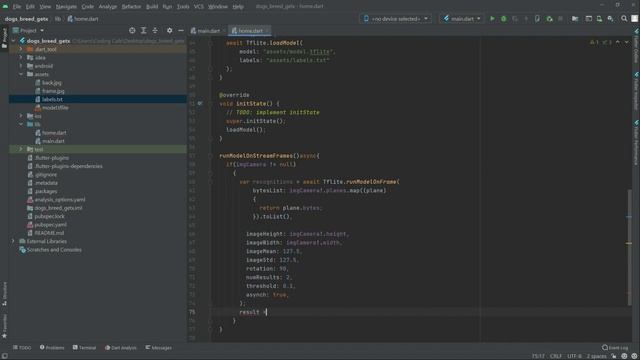This screenshot has height=360, width=640.
Task: Collapse the dogs_breed_getx project root
Action: [x=13, y=41]
